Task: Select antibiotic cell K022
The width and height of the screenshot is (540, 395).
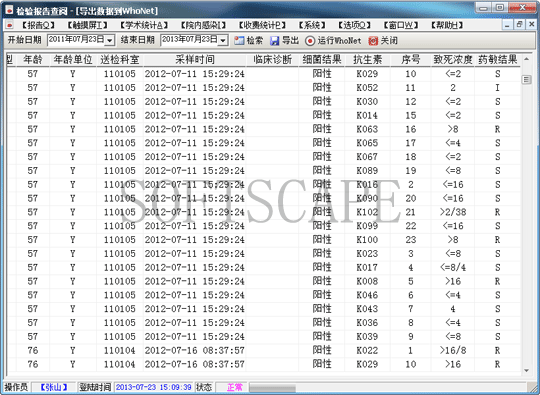Action: click(367, 350)
